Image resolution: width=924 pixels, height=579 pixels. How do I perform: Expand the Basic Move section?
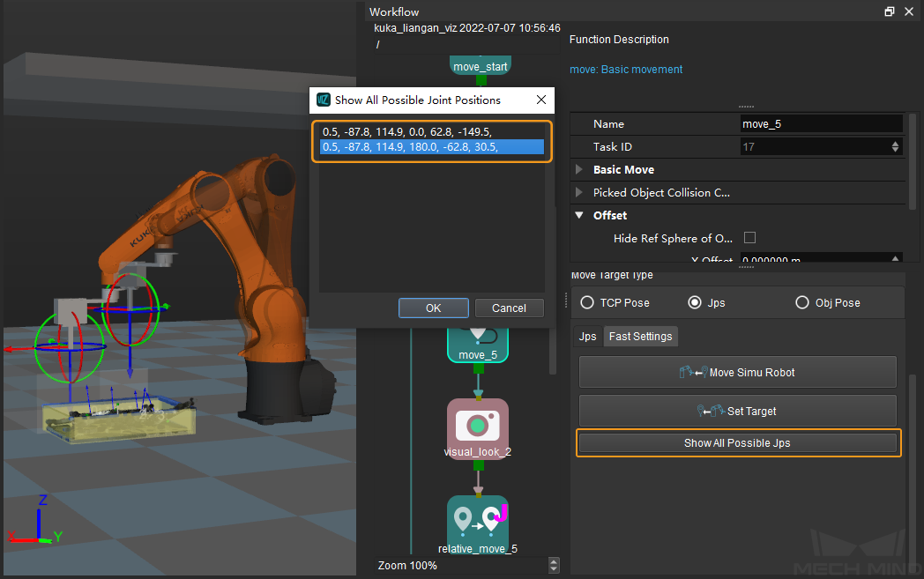(579, 169)
